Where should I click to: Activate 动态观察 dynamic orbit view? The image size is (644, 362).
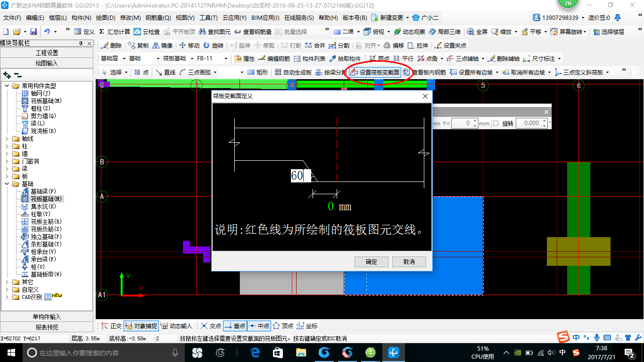[x=409, y=32]
